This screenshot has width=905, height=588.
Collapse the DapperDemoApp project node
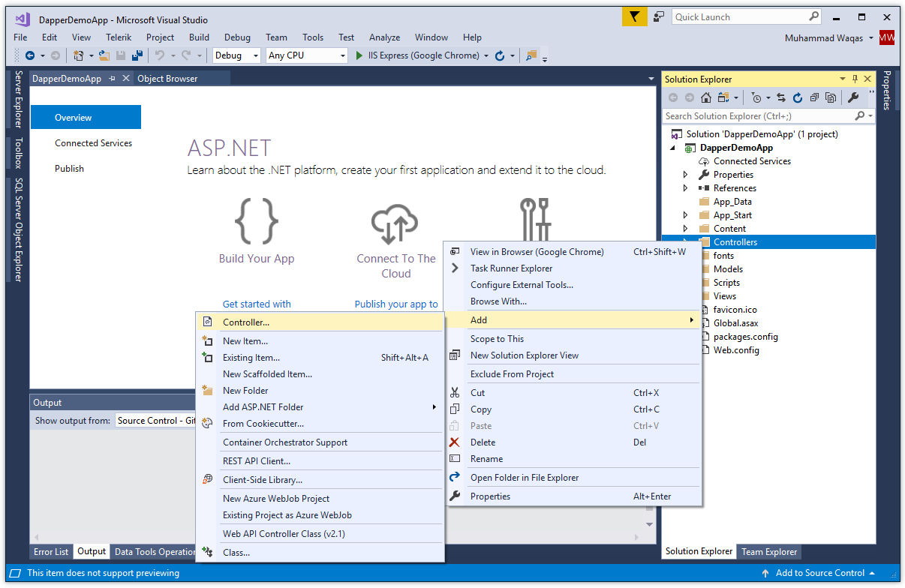[672, 148]
